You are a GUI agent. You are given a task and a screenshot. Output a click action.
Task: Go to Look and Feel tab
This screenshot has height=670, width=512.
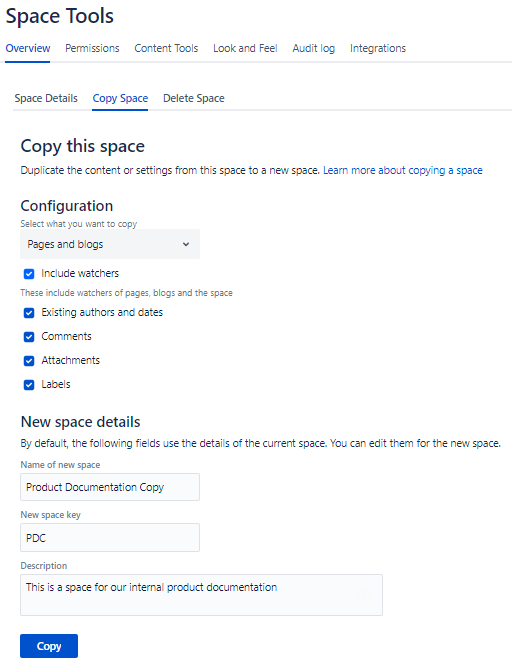(245, 48)
